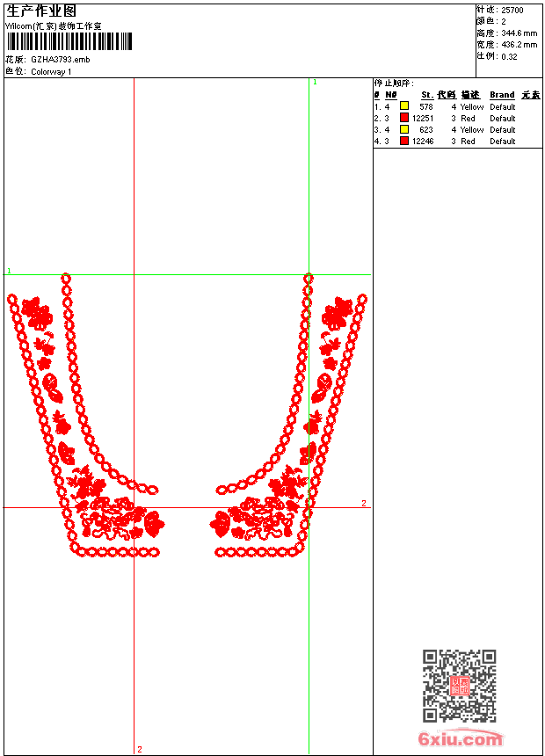545x756 pixels.
Task: Select the top flower motif on right panel
Action: (x=337, y=312)
